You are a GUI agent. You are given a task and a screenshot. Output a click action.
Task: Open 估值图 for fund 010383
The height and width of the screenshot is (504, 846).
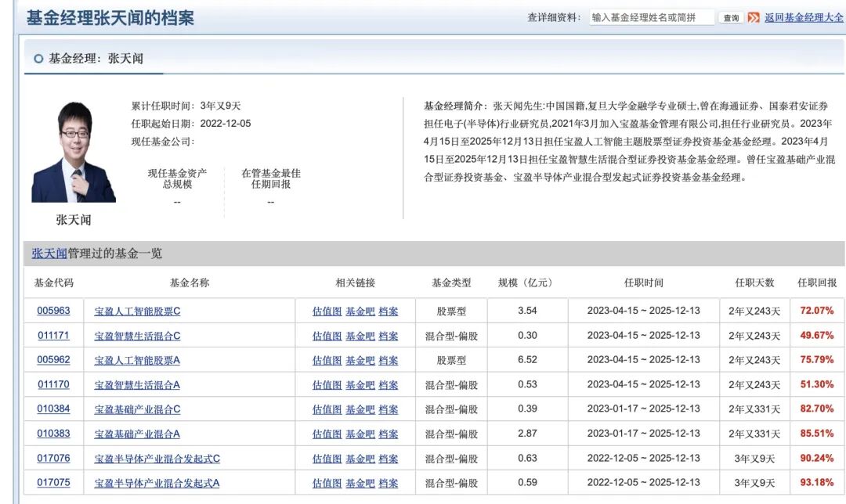pos(327,434)
